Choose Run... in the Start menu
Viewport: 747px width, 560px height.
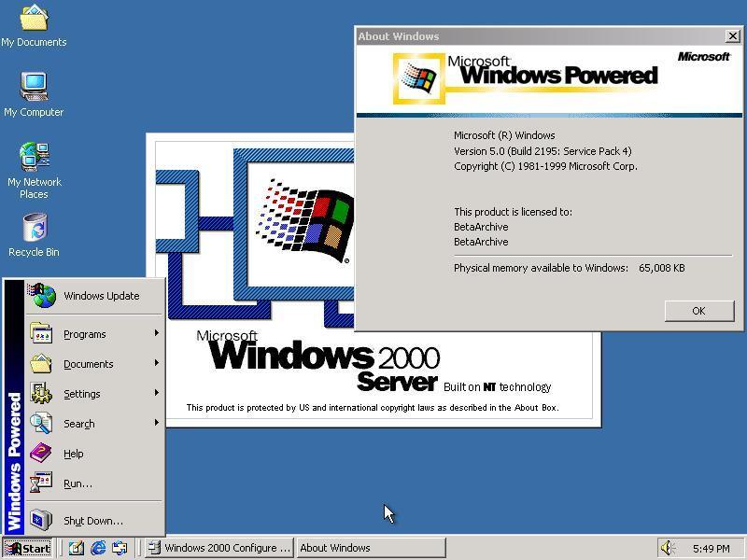click(94, 483)
